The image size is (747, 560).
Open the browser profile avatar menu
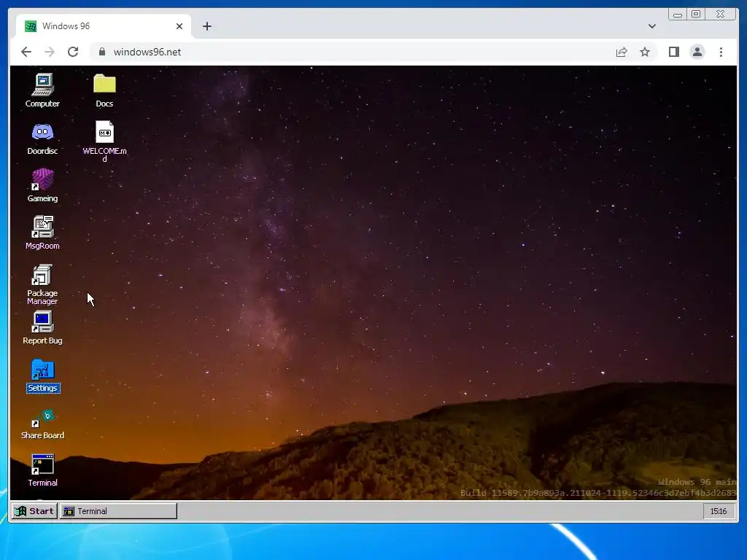coord(697,52)
